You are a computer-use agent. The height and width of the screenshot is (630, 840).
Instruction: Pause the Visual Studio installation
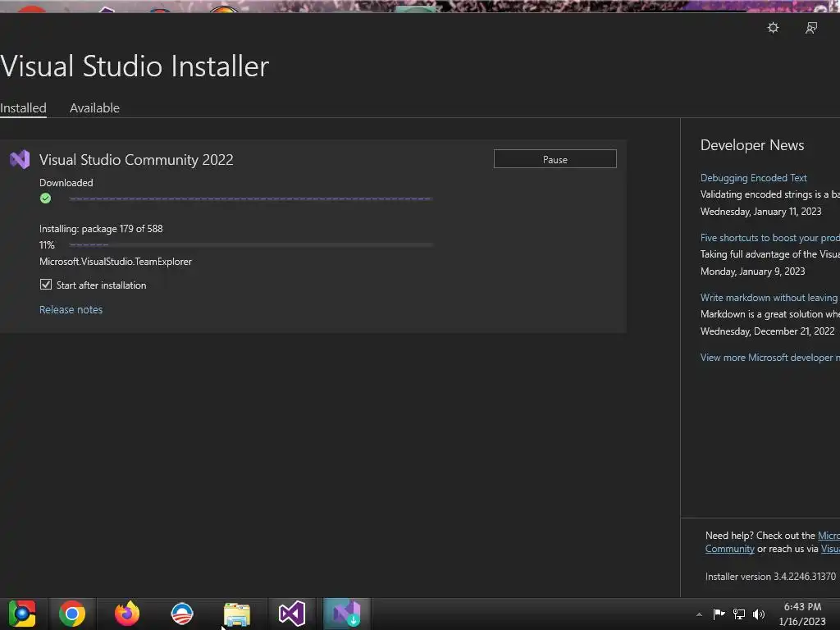tap(555, 159)
